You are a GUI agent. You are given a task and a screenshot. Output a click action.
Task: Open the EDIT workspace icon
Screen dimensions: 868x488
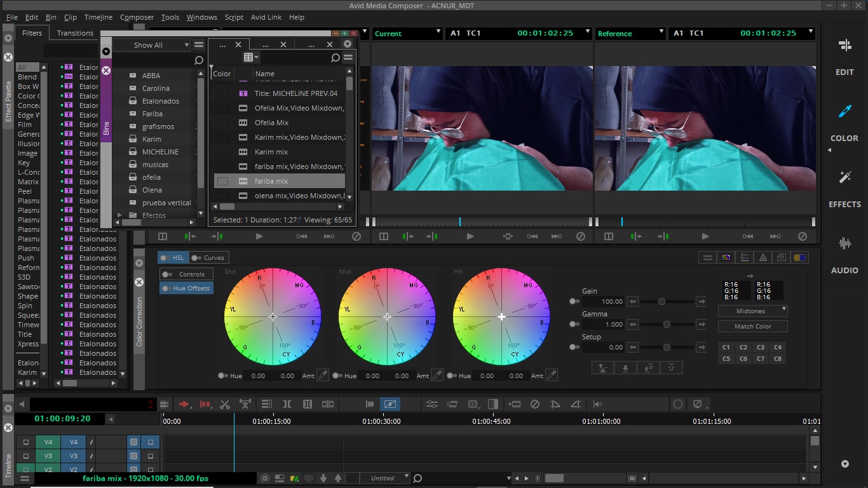(x=844, y=45)
